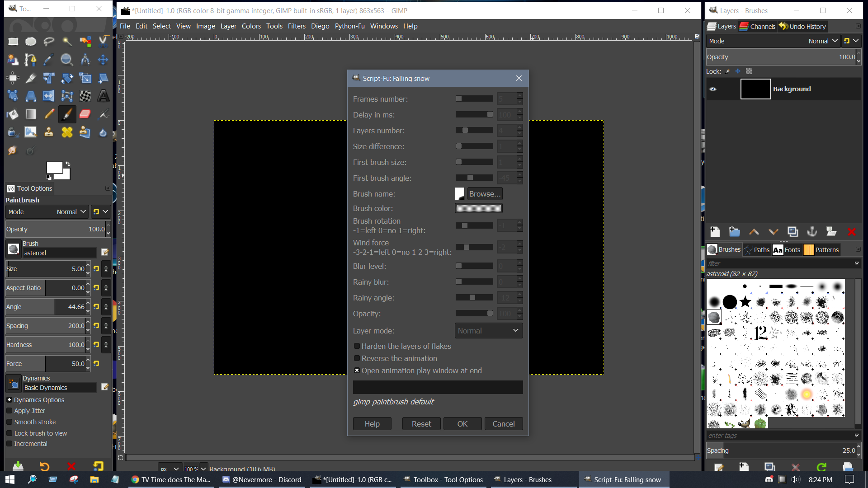The height and width of the screenshot is (488, 868).
Task: Open the Filters menu
Action: (297, 26)
